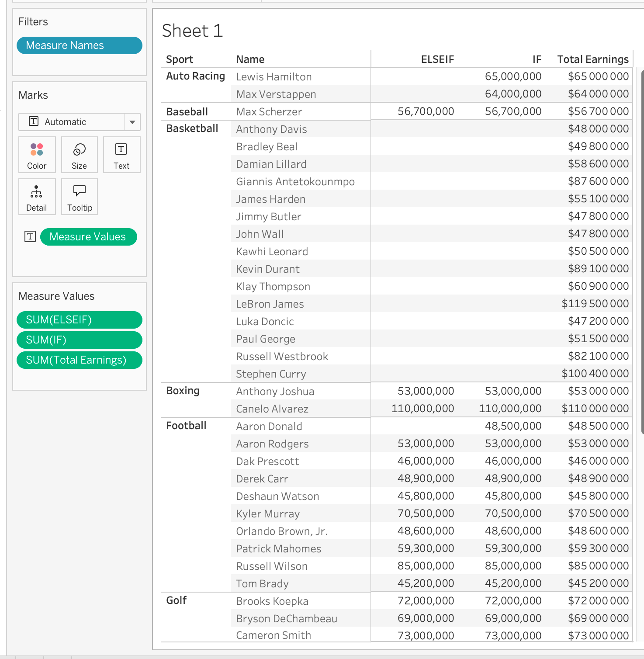Select the Baseball sport label
Image resolution: width=644 pixels, height=659 pixels.
187,112
